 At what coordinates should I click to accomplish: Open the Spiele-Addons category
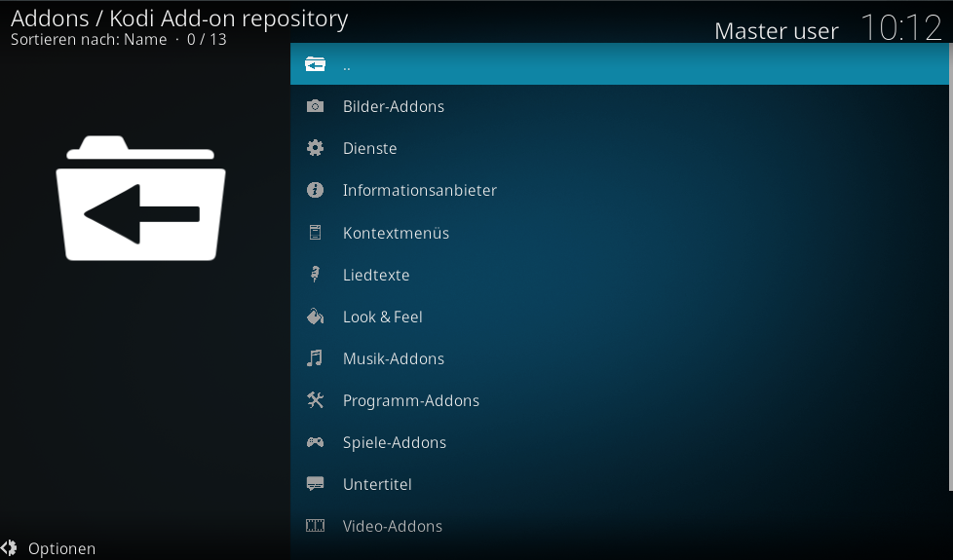click(x=620, y=442)
